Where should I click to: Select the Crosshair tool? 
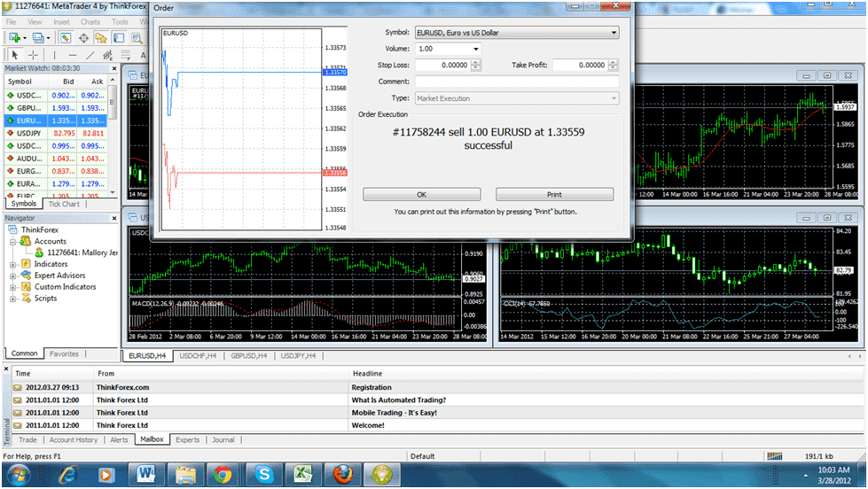[33, 55]
